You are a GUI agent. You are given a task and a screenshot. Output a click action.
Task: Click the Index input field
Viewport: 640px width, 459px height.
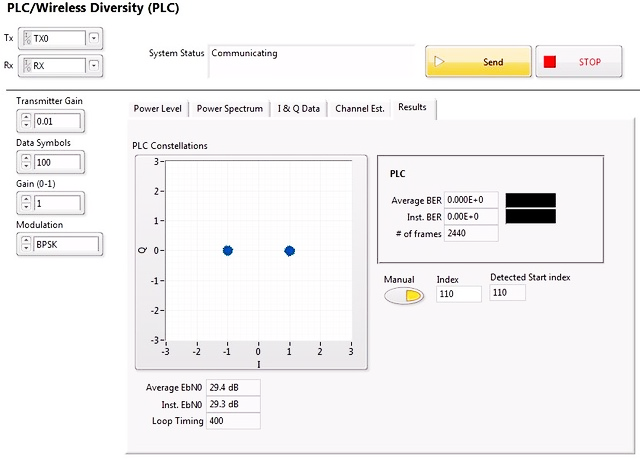(x=458, y=294)
